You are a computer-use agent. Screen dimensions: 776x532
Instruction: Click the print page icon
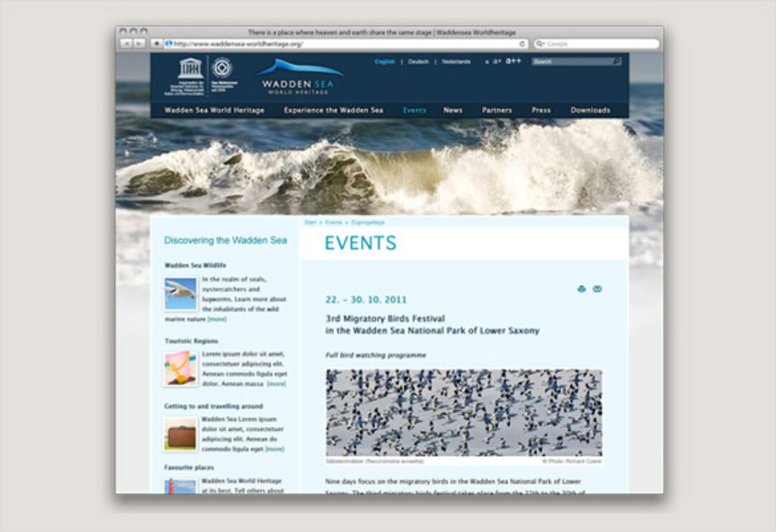(x=581, y=289)
